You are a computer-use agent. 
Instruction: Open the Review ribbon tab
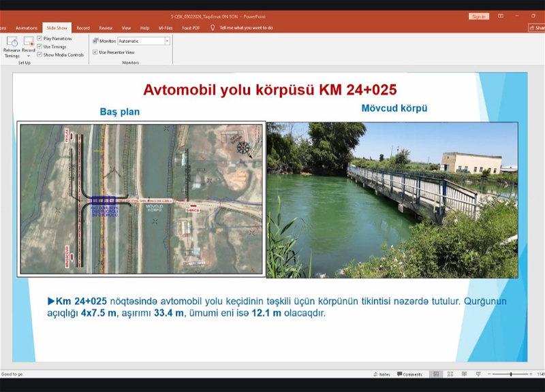[x=106, y=28]
